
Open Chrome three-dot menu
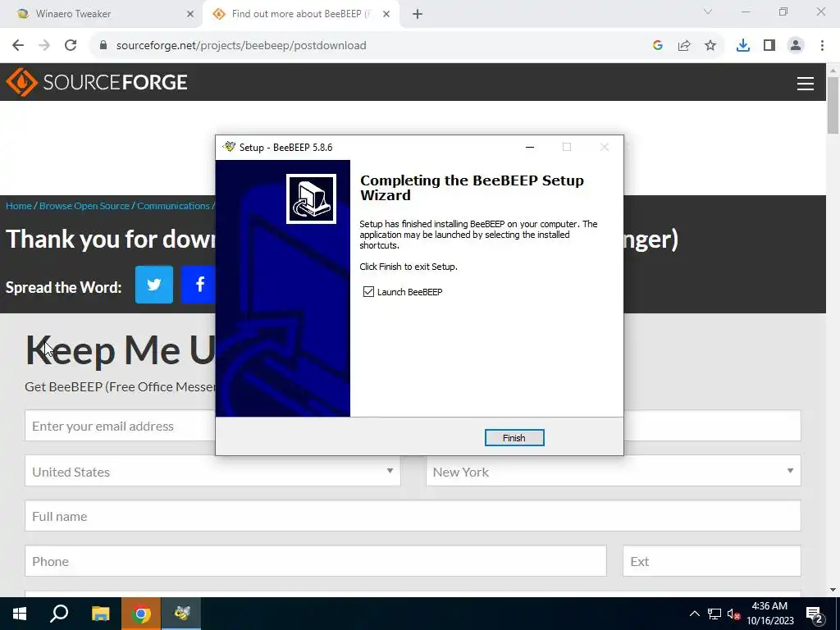coord(822,46)
